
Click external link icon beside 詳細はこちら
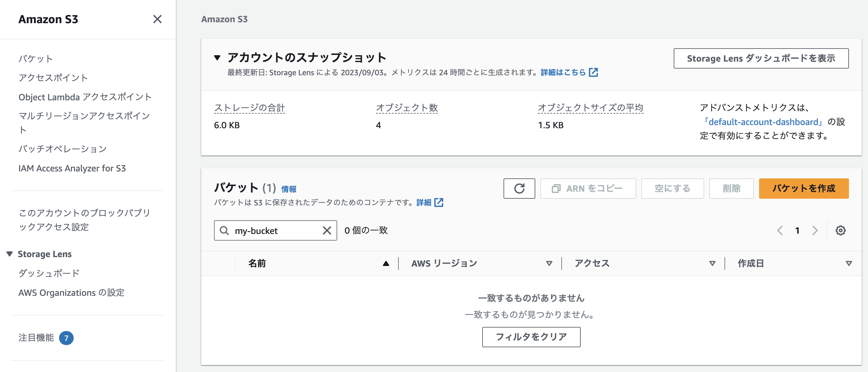point(593,72)
